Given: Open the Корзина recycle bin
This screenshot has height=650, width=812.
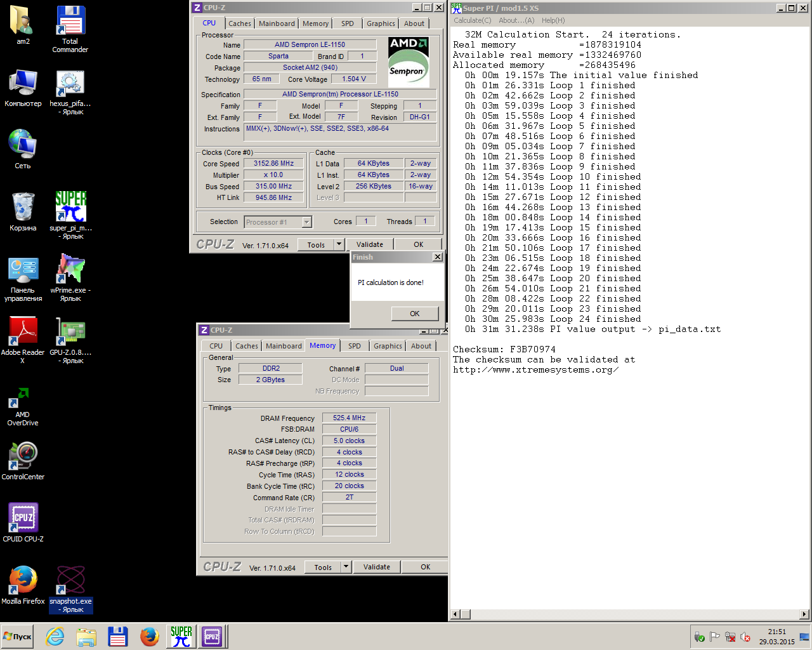Looking at the screenshot, I should click(23, 211).
